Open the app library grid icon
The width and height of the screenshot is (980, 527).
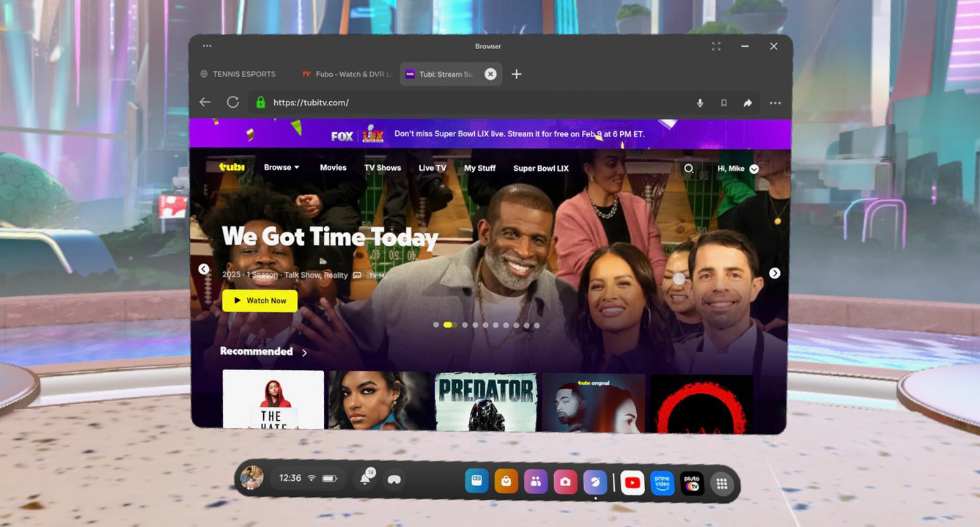[x=722, y=483]
